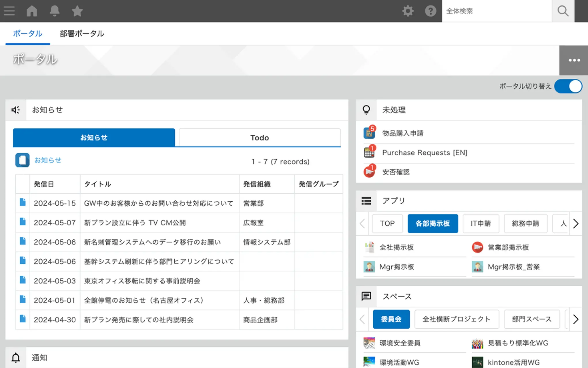The image size is (588, 368).
Task: Click the 全体検索 search field
Action: (496, 11)
